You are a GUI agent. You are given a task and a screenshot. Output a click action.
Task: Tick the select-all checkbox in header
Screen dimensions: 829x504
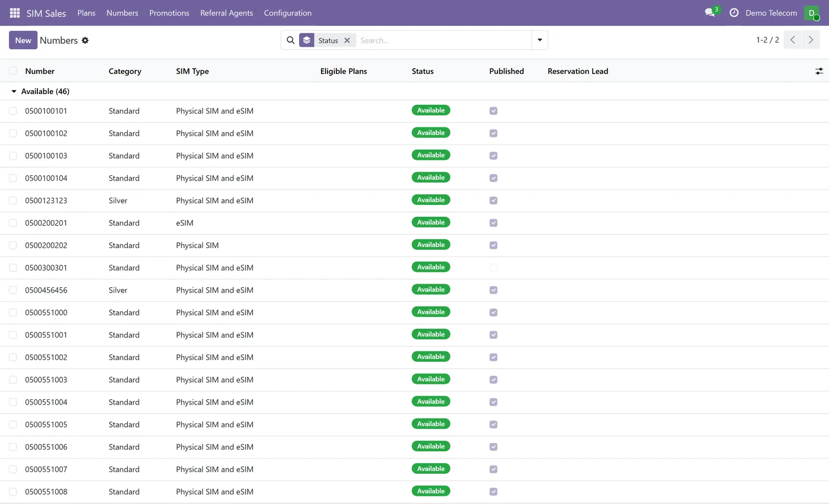(13, 71)
